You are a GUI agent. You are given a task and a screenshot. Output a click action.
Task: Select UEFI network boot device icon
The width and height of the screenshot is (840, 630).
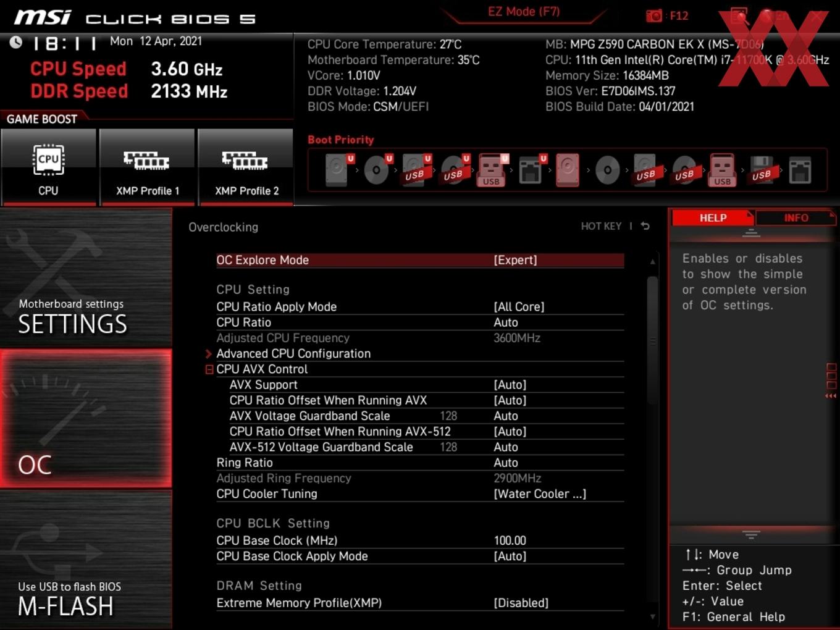531,170
